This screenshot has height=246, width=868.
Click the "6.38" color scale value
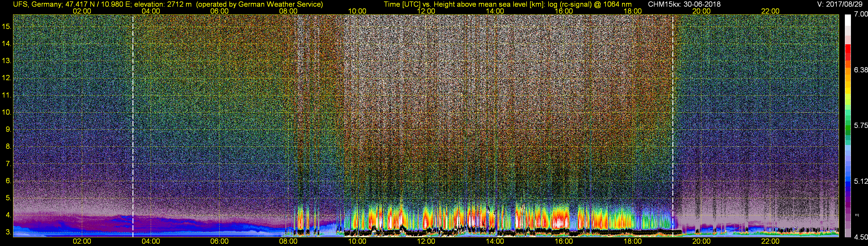(861, 70)
